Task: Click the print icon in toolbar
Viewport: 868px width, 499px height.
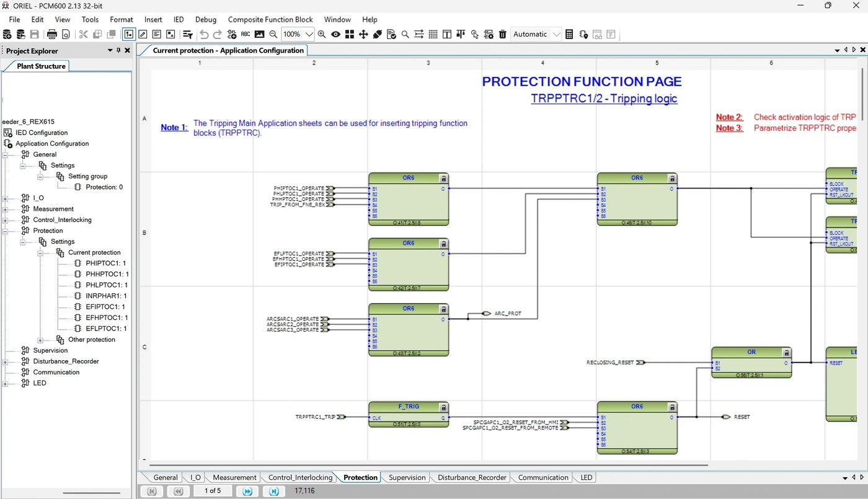Action: tap(52, 34)
